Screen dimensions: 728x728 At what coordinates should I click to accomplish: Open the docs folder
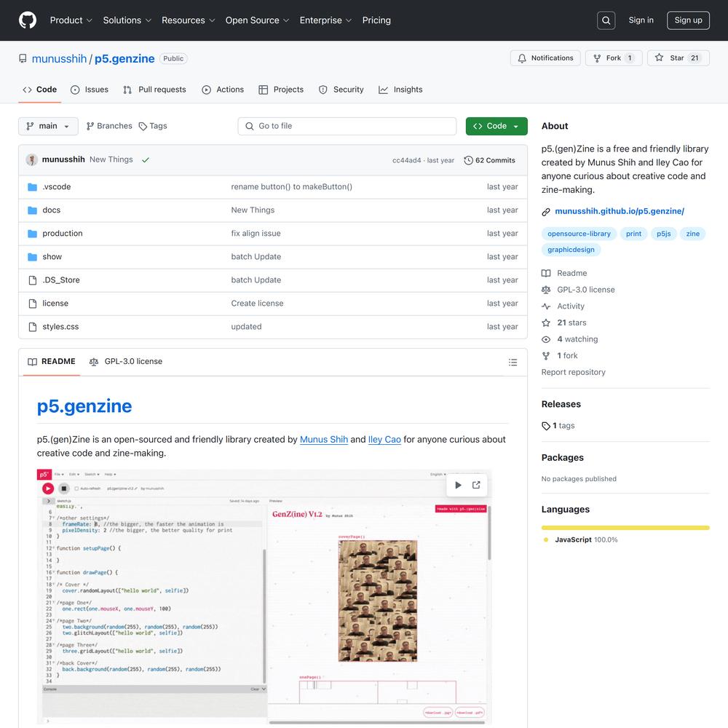[52, 210]
